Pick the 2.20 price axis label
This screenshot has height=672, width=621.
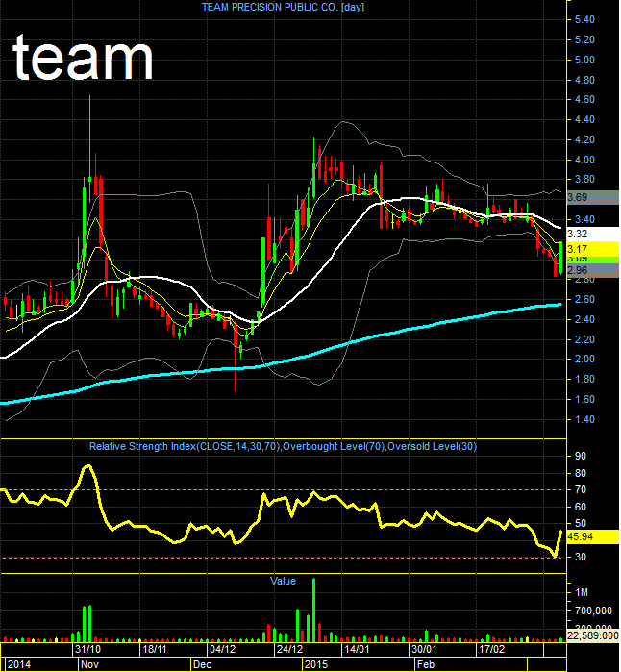584,339
